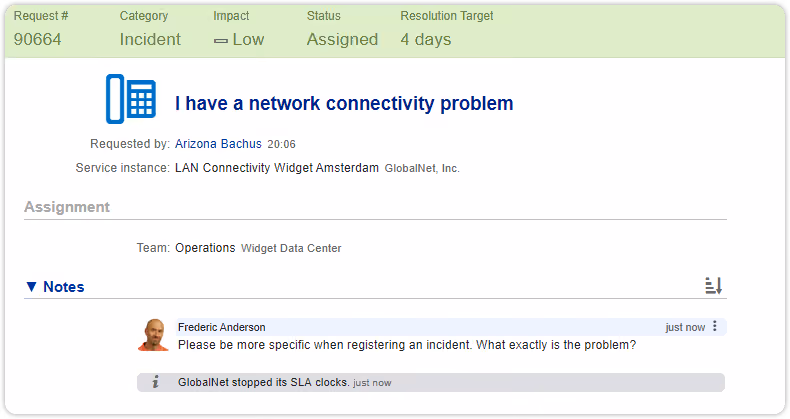The width and height of the screenshot is (790, 419).
Task: Click the Assigned status value
Action: [x=343, y=39]
